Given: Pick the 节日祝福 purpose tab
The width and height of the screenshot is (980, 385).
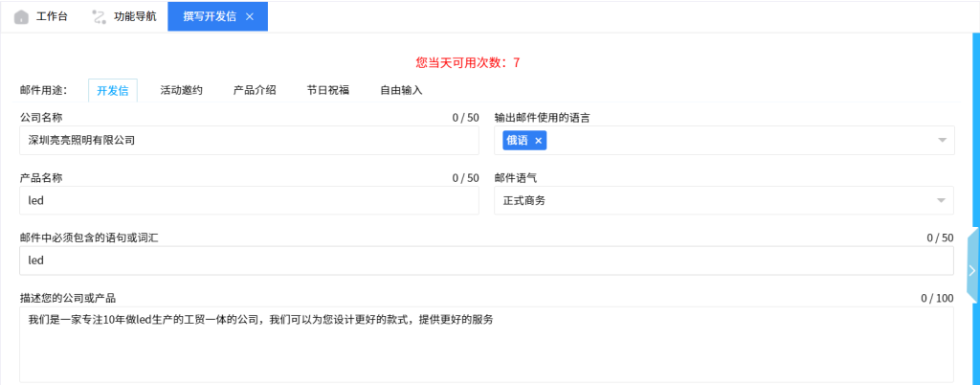Looking at the screenshot, I should (327, 90).
